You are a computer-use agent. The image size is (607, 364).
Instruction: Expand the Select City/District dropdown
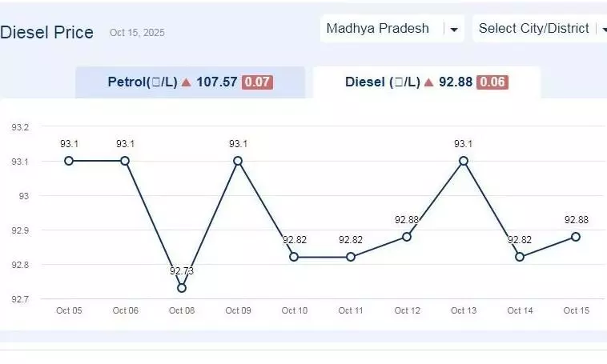click(x=538, y=29)
